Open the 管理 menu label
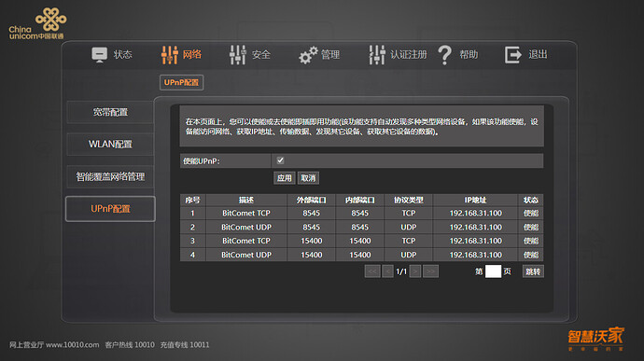The height and width of the screenshot is (361, 644). (330, 55)
